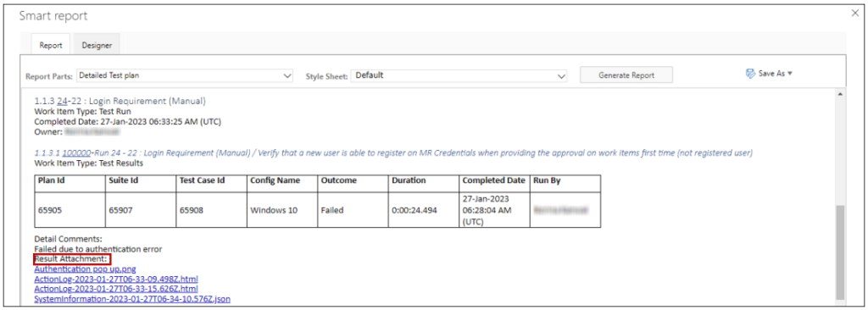This screenshot has width=868, height=310.
Task: Close the Smart report dialog
Action: click(x=854, y=14)
